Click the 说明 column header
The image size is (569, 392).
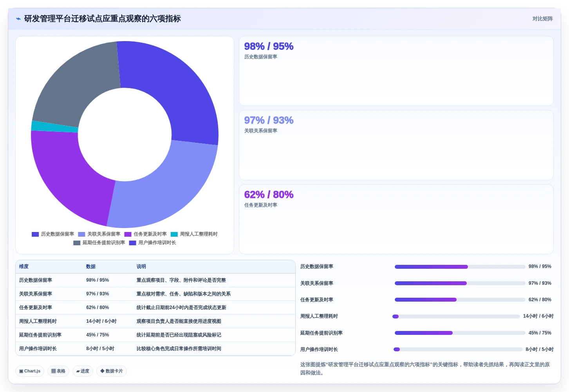coord(141,266)
